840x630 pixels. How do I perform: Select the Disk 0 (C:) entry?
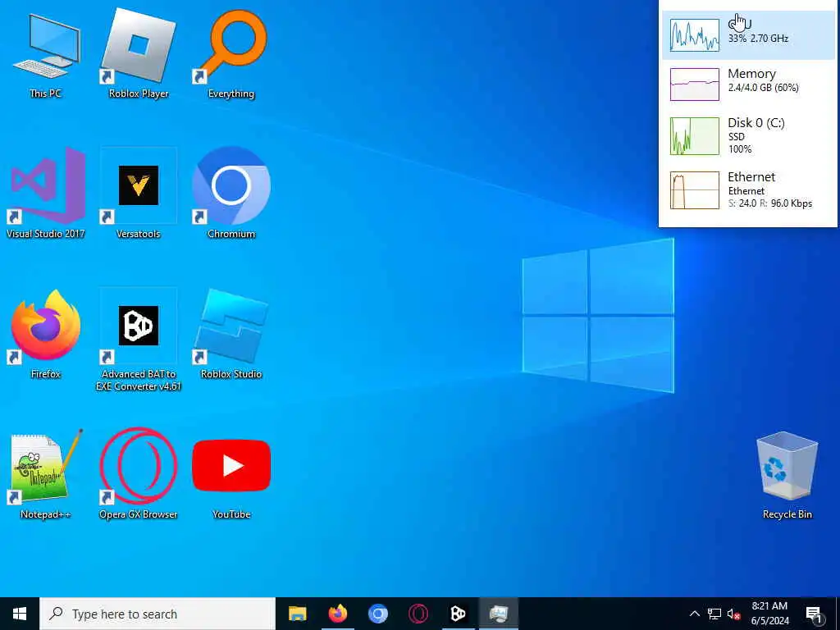point(748,136)
